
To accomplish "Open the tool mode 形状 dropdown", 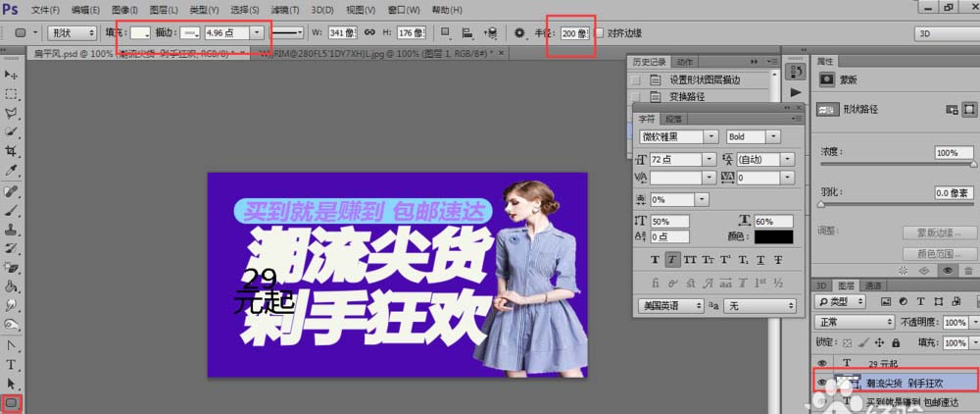I will tap(72, 32).
